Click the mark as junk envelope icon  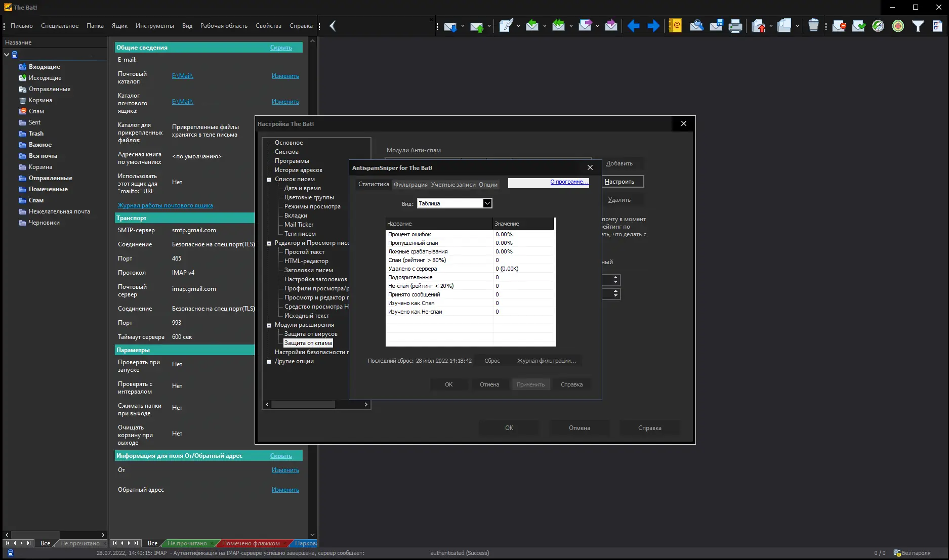click(839, 26)
